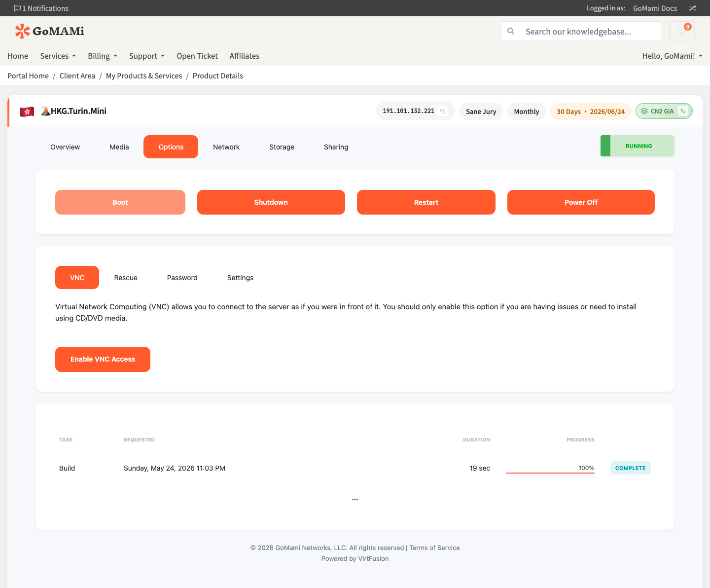This screenshot has height=588, width=710.
Task: Click the Boot button
Action: (120, 202)
